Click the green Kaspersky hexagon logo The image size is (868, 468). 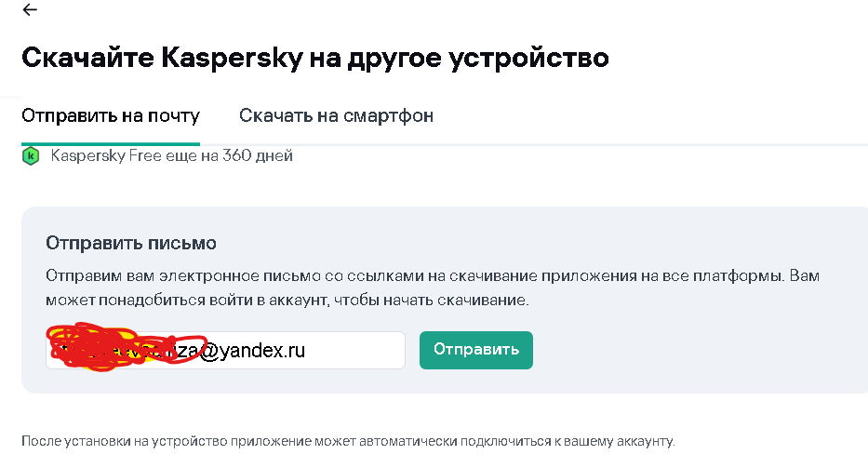pyautogui.click(x=31, y=155)
